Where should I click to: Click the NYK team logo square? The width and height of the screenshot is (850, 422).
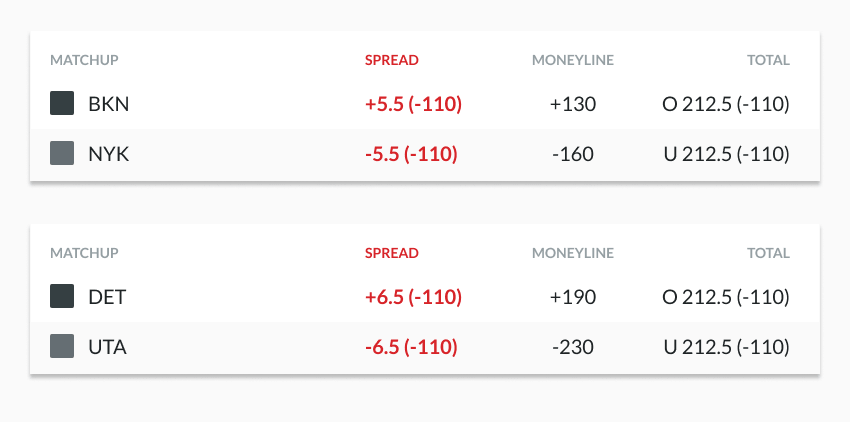pyautogui.click(x=62, y=153)
